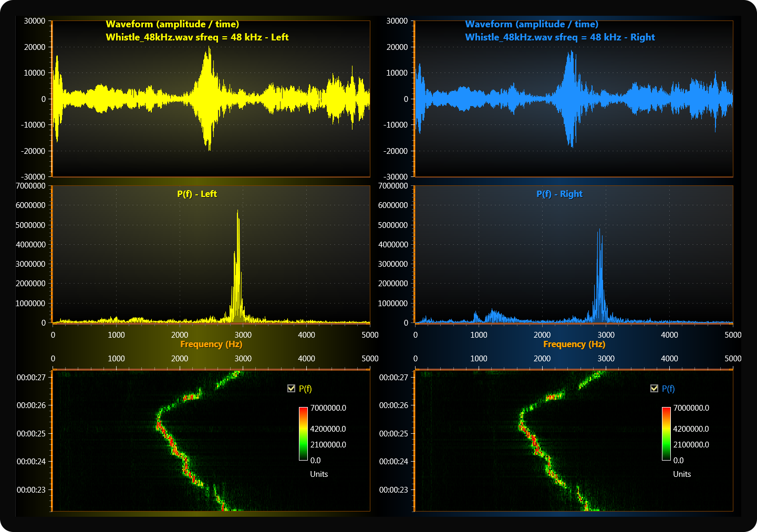Click the Whistle_48kHz.wav Right channel subtitle
The width and height of the screenshot is (757, 532).
click(559, 37)
